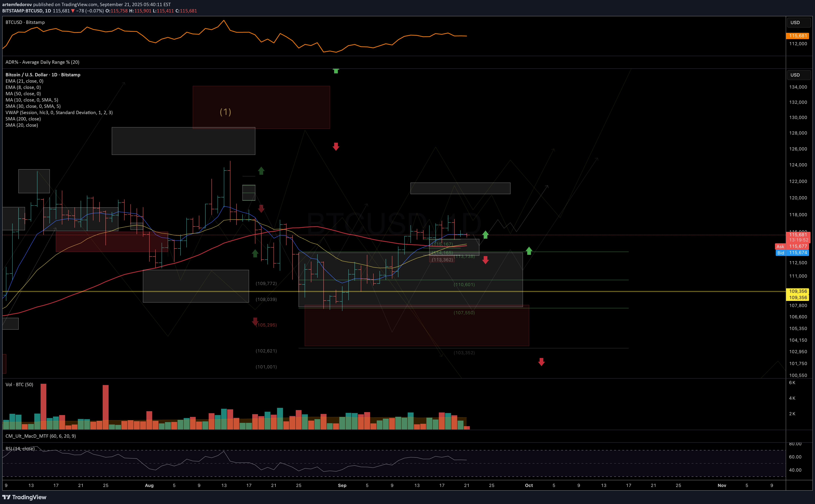Click red down arrow below the (1) box
Image resolution: width=815 pixels, height=504 pixels.
336,146
